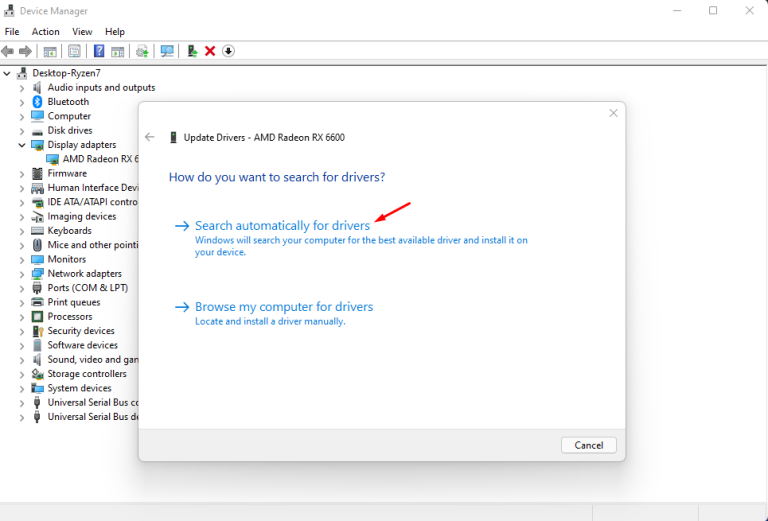This screenshot has height=521, width=768.
Task: Select the Keyboards category icon
Action: click(x=37, y=231)
